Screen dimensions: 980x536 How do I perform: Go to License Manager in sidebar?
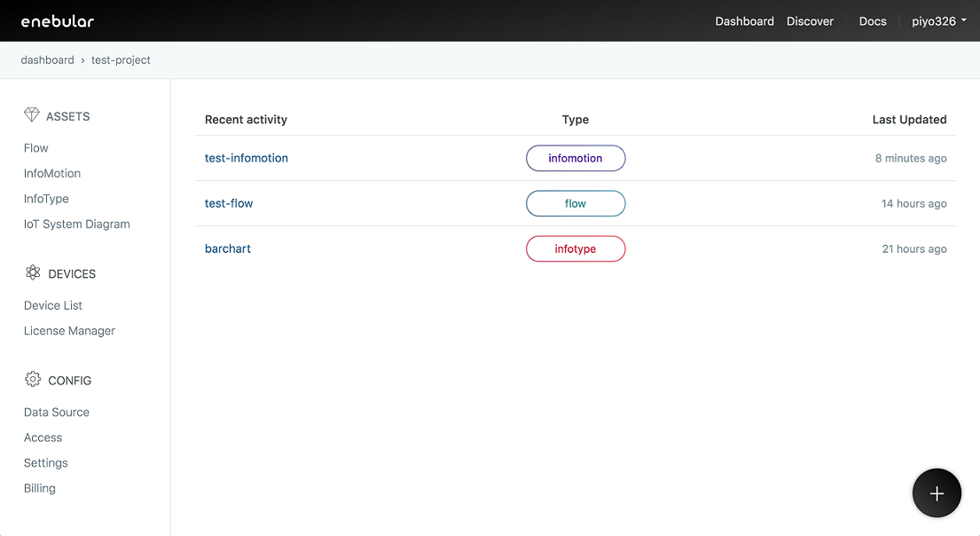69,331
